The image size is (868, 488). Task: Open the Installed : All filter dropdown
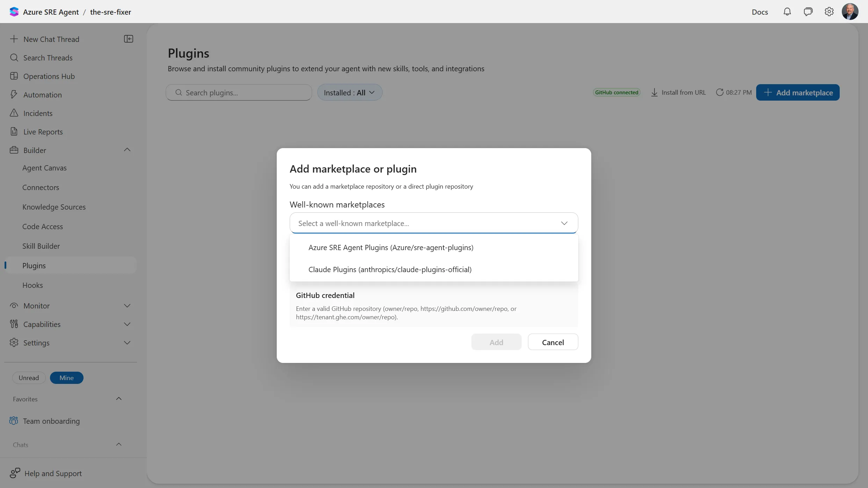pyautogui.click(x=349, y=93)
